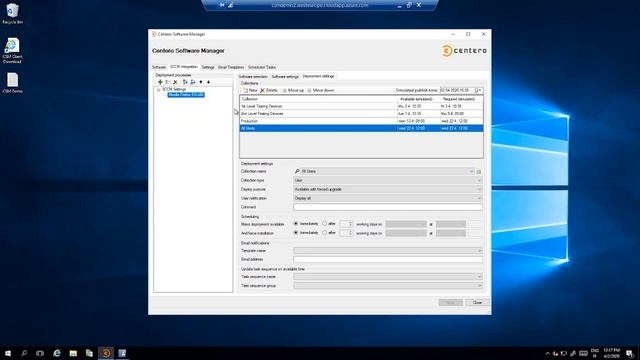Open the Template name dropdown
Viewport: 640px width, 360px height.
click(479, 251)
